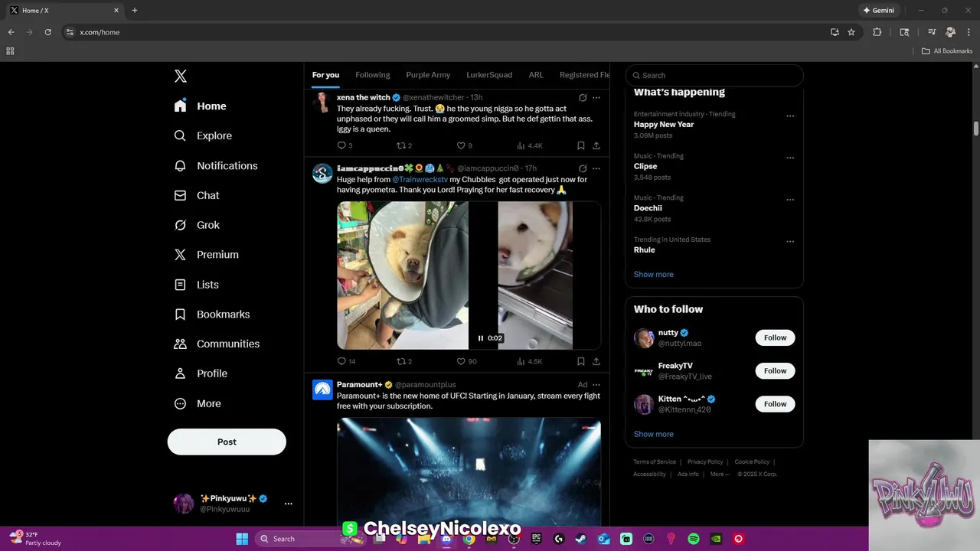Viewport: 980px width, 551px height.
Task: Open Grok from the sidebar
Action: 197,225
